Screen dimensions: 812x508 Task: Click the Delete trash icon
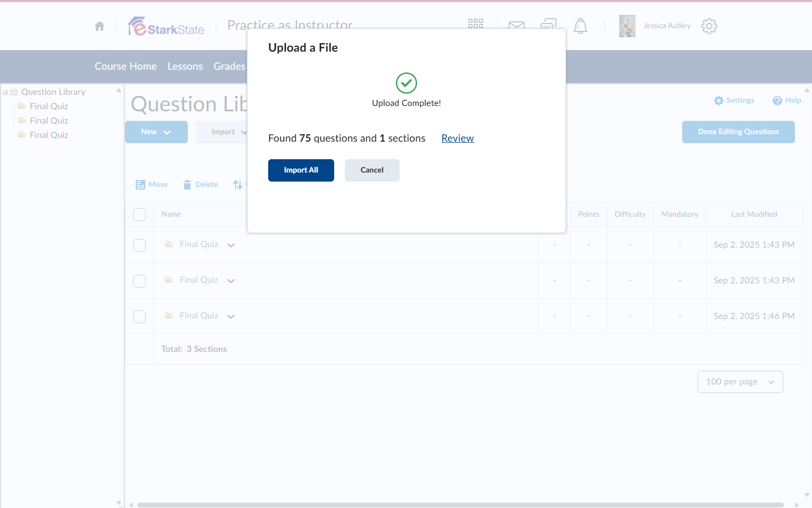click(x=187, y=185)
